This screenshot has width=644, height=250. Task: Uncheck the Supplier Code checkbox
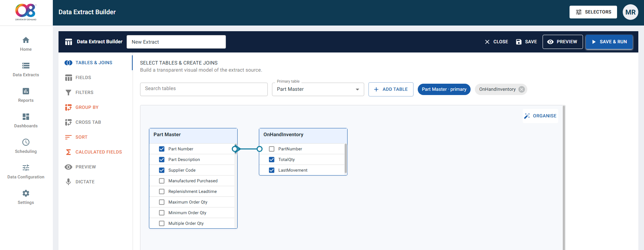point(162,170)
